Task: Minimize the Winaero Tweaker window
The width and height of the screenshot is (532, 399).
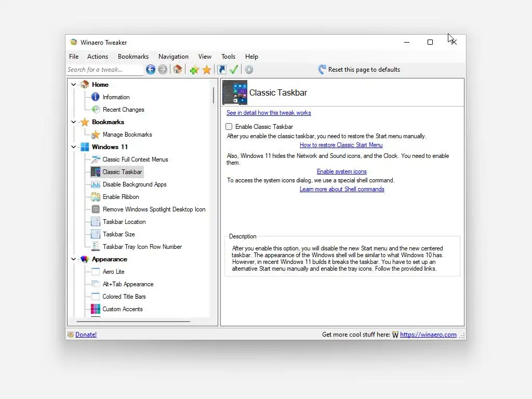Action: point(407,42)
